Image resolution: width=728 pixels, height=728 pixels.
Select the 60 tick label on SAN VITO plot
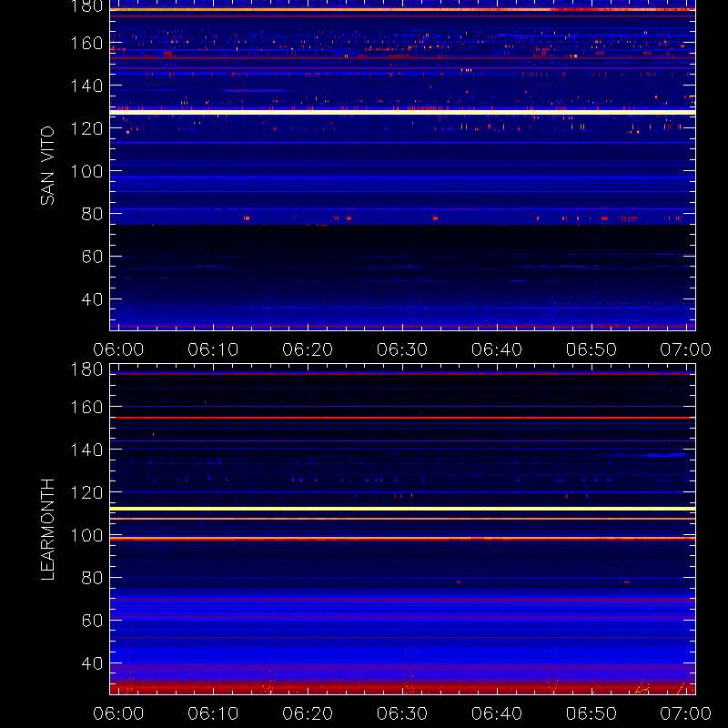point(93,257)
